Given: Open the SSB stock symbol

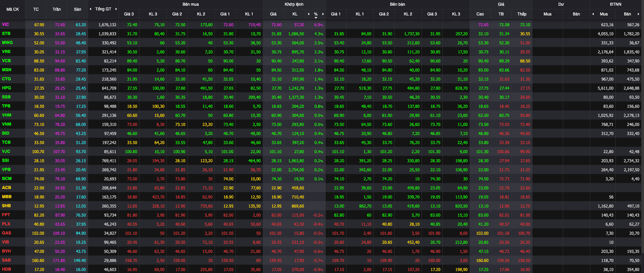Looking at the screenshot, I should tap(6, 97).
